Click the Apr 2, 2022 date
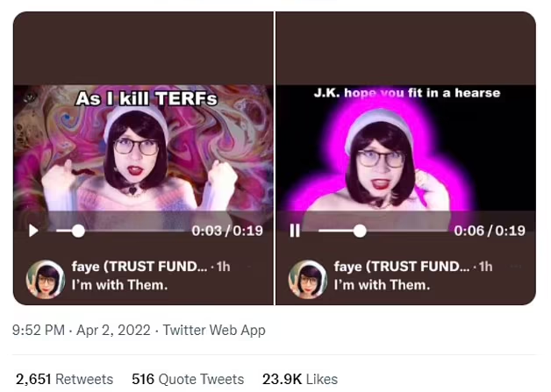551x392 pixels. tap(113, 331)
